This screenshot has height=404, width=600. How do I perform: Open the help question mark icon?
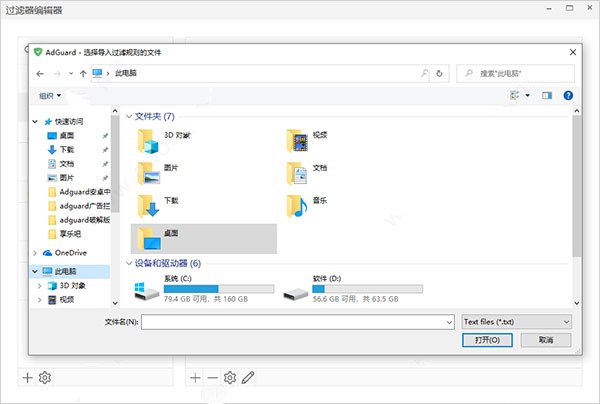[x=568, y=95]
